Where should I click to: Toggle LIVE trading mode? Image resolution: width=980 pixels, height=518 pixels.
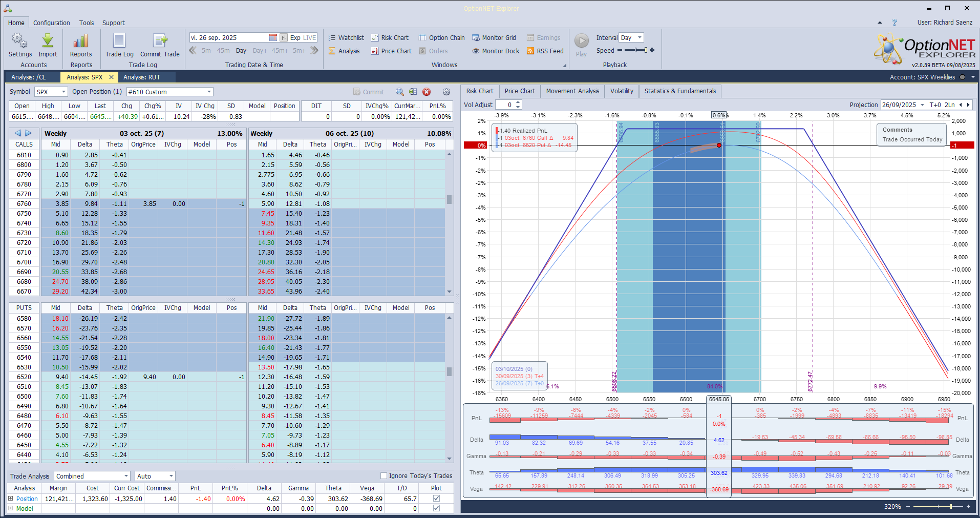[310, 37]
